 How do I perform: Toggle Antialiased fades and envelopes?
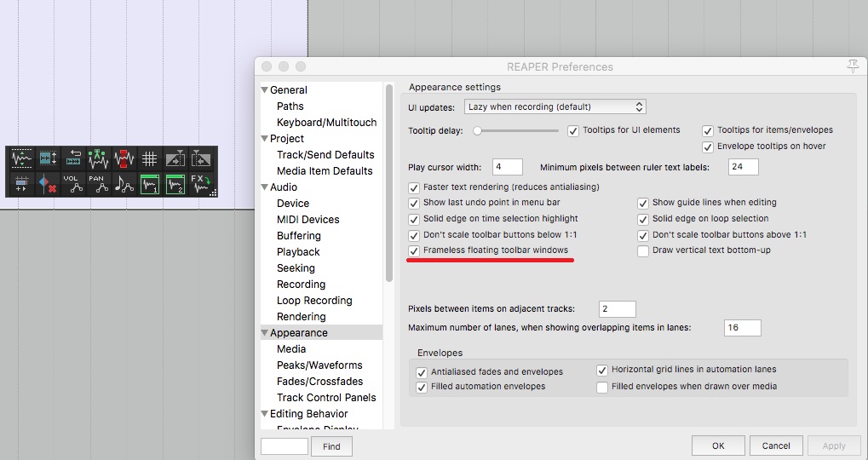422,372
